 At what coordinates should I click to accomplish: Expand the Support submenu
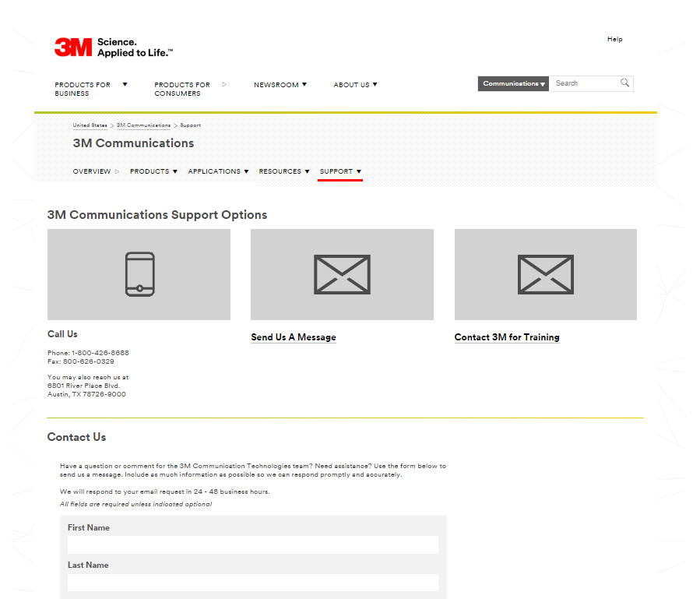click(x=340, y=171)
